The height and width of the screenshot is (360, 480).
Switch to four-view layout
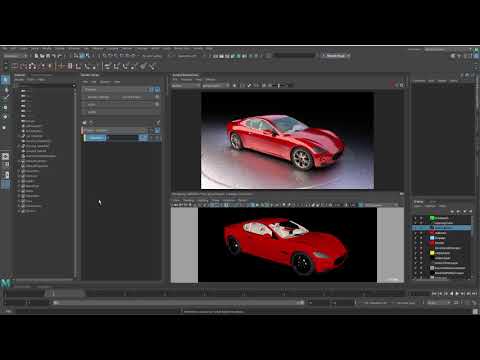5,165
